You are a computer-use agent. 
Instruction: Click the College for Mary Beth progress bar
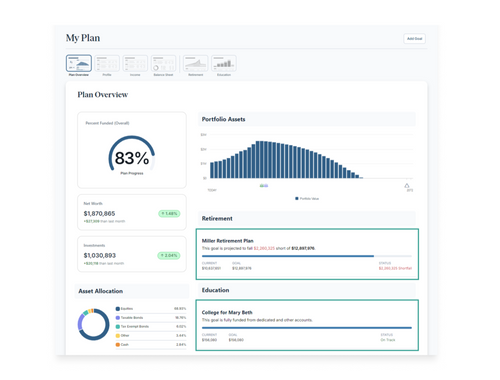point(307,328)
